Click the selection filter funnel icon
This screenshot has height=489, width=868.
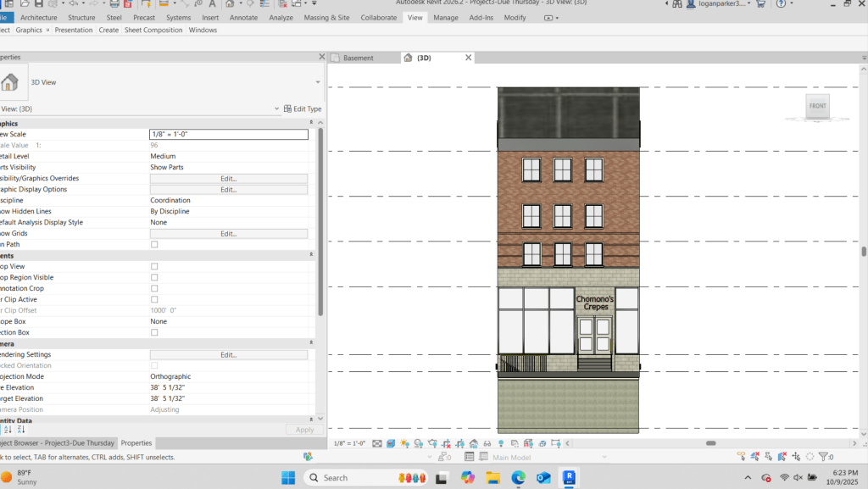click(x=824, y=457)
